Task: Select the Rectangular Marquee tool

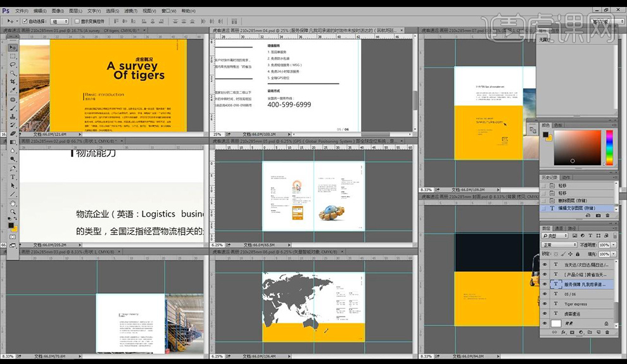Action: (13, 56)
